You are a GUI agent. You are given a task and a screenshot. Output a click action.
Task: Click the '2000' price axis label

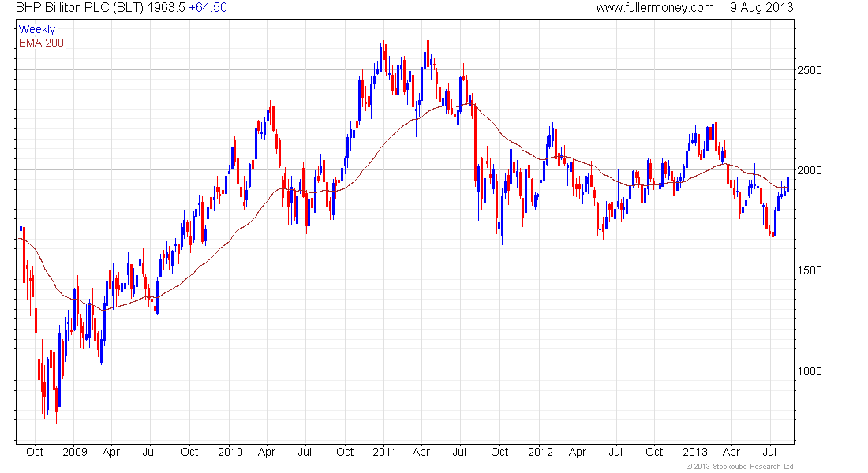(x=810, y=170)
